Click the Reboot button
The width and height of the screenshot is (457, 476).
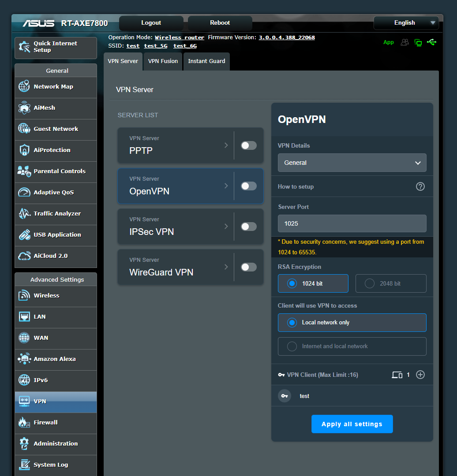click(220, 23)
